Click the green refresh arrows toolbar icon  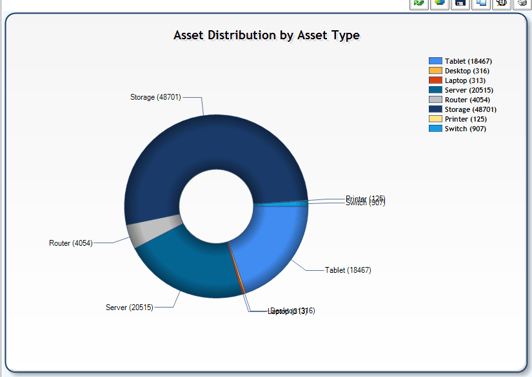click(x=419, y=3)
